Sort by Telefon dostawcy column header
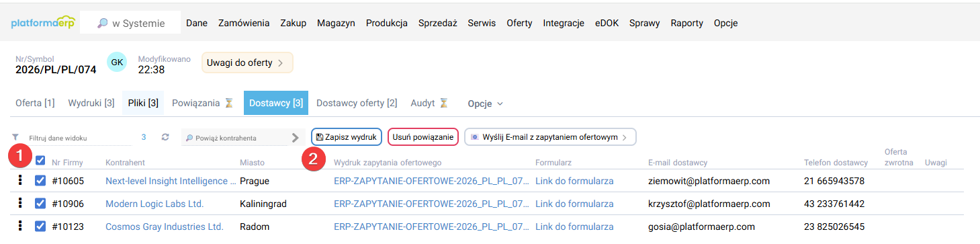Viewport: 980px width, 244px height. [x=836, y=163]
